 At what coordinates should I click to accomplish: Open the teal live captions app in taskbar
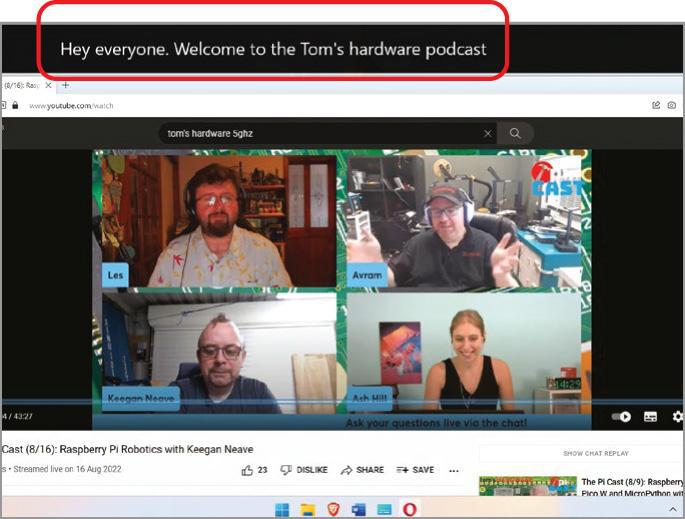[384, 509]
